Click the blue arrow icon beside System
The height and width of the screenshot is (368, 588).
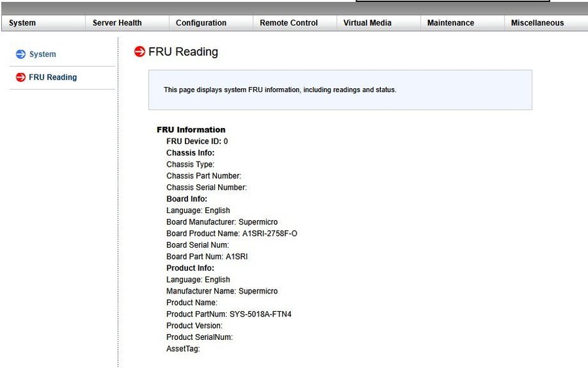tap(21, 54)
